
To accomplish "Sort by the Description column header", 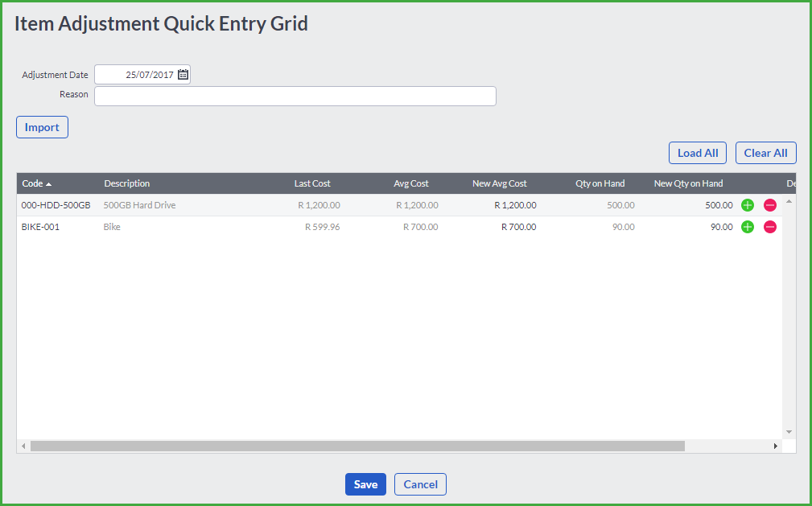I will pos(127,183).
